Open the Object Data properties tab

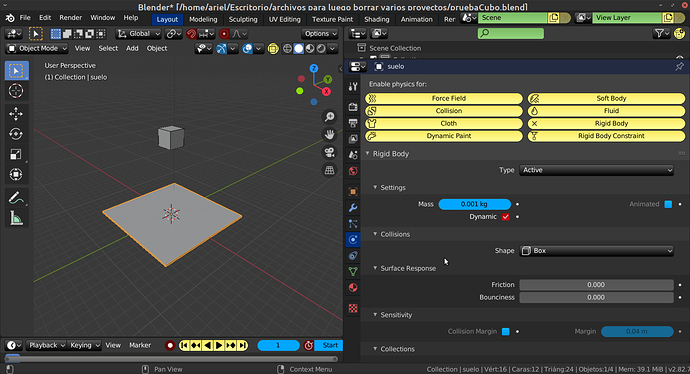[353, 271]
